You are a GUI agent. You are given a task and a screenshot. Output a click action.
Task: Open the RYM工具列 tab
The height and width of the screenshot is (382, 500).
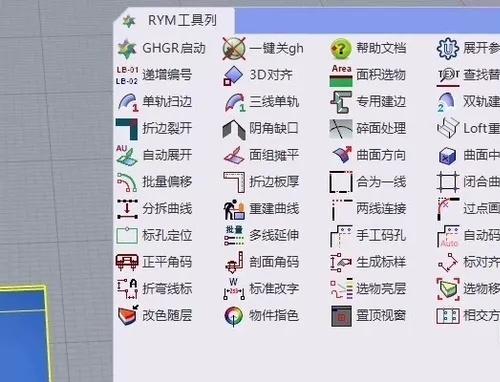[174, 21]
